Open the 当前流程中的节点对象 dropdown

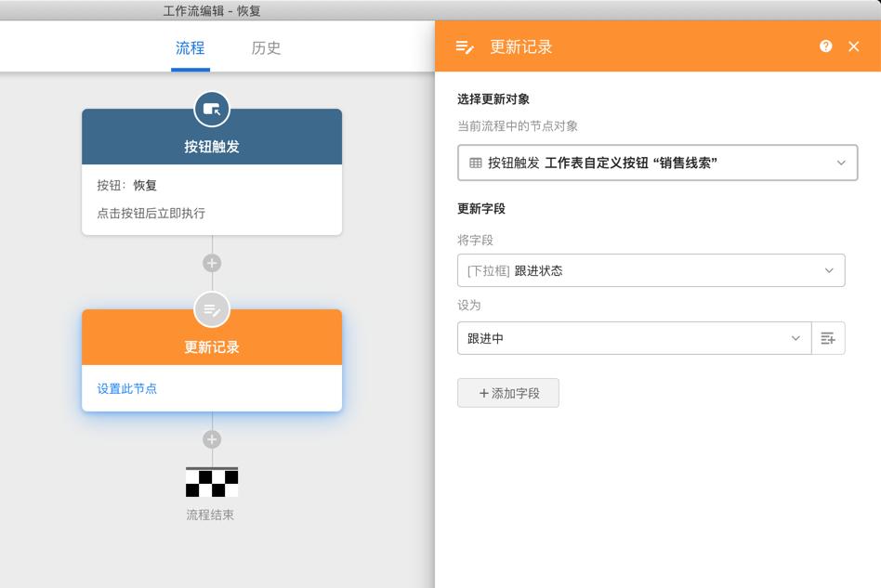coord(655,163)
